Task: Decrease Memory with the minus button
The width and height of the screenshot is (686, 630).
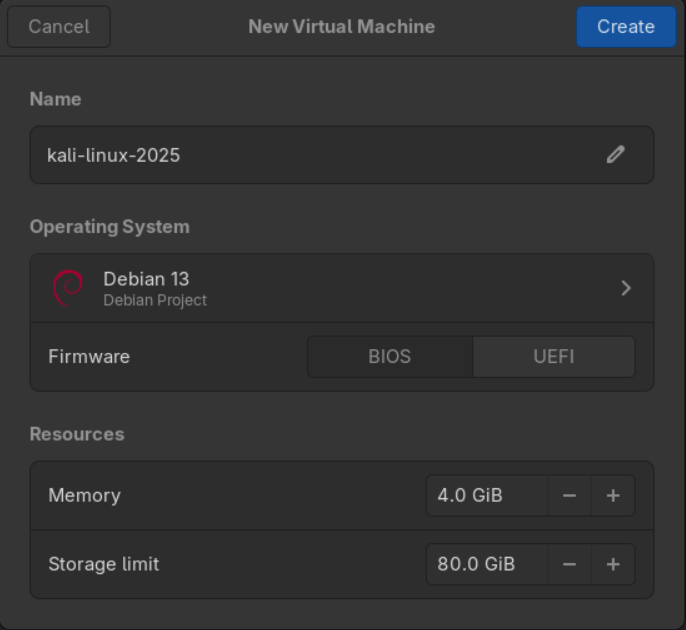Action: click(569, 496)
